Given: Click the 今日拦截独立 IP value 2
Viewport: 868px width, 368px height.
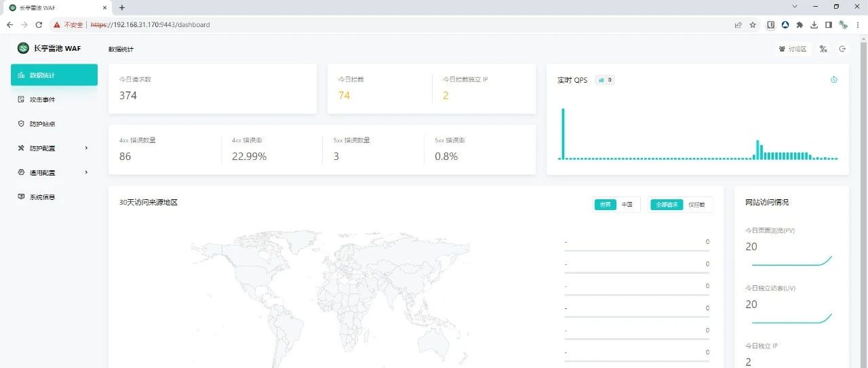Looking at the screenshot, I should pos(446,96).
